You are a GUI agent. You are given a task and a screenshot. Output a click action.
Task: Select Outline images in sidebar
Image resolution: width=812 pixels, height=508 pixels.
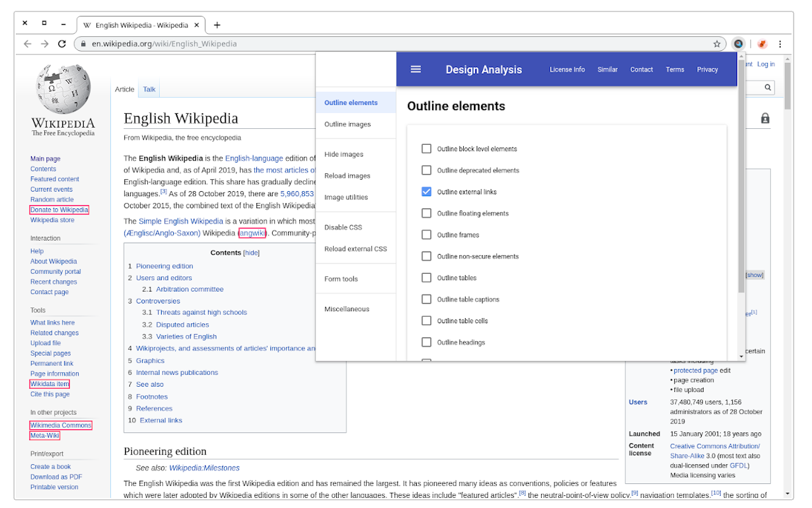coord(356,124)
